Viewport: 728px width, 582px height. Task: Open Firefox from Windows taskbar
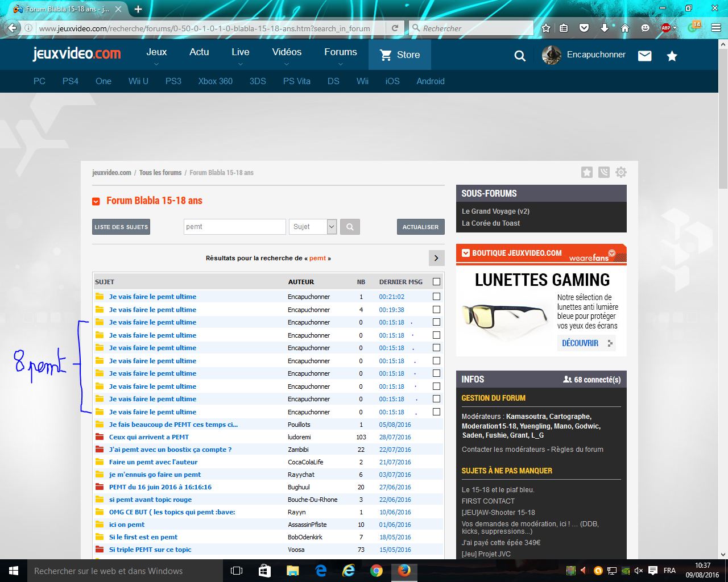404,571
